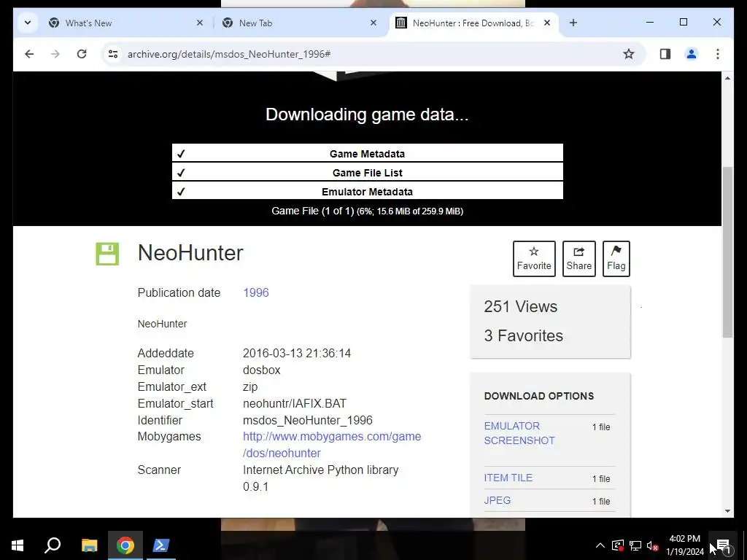Image resolution: width=747 pixels, height=560 pixels.
Task: Close the NeoHunter tab
Action: click(x=547, y=23)
